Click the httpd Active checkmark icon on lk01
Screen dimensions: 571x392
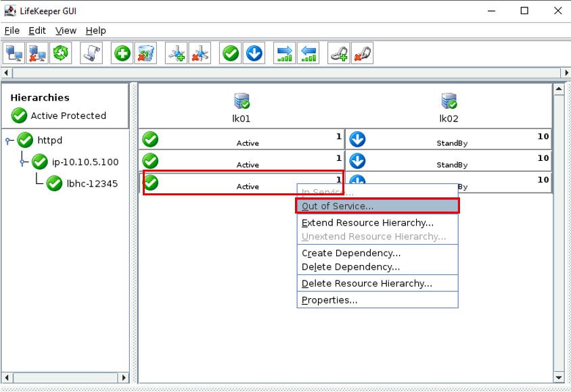(x=150, y=139)
